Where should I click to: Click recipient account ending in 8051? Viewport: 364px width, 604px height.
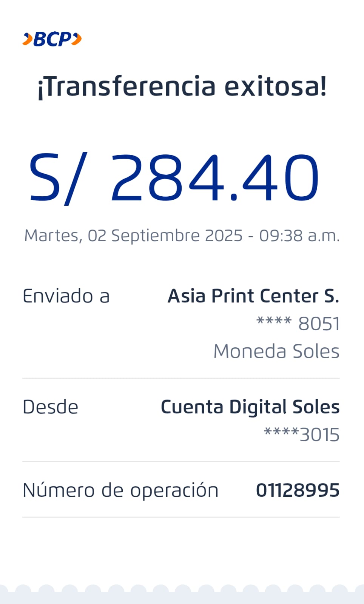(298, 324)
